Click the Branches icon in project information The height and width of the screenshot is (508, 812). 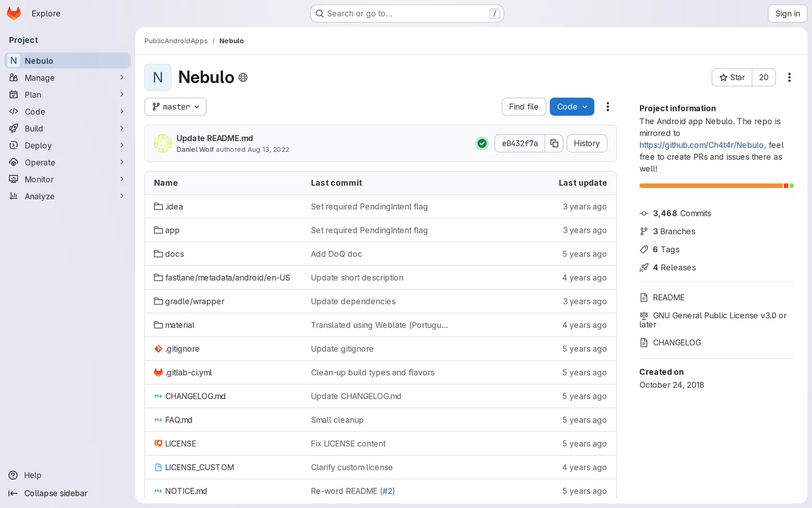point(644,231)
